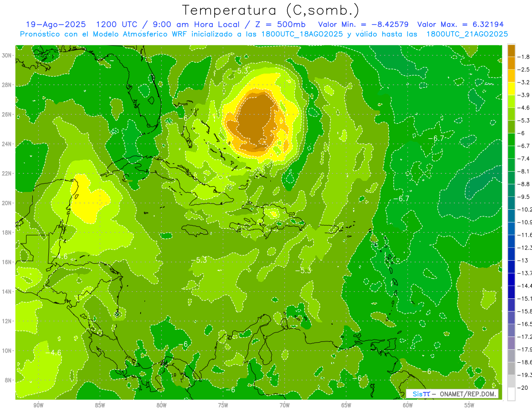Screen dimensions: 532x411
Task: Click the 10N latitude axis label
Action: 8,350
